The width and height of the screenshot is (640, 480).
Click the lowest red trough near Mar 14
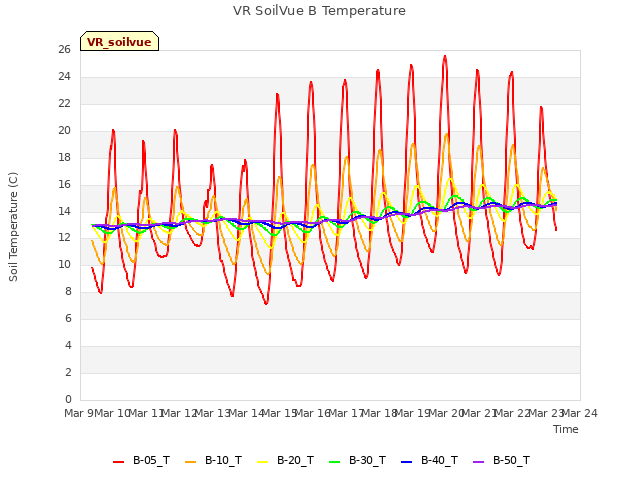point(266,303)
